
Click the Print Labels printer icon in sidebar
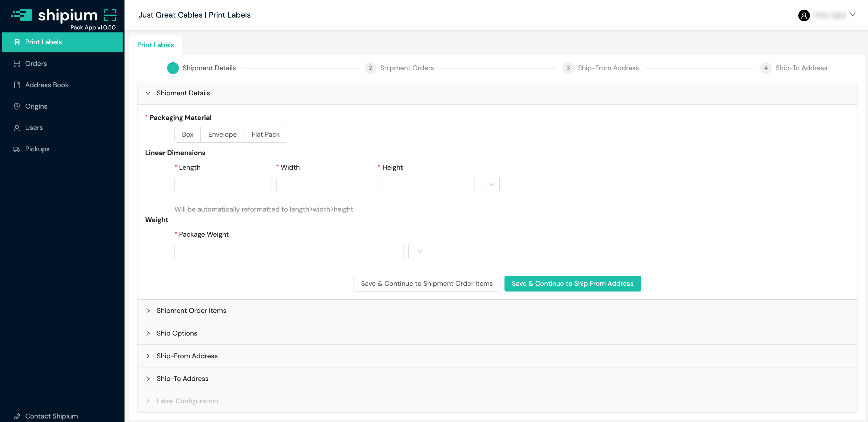16,42
